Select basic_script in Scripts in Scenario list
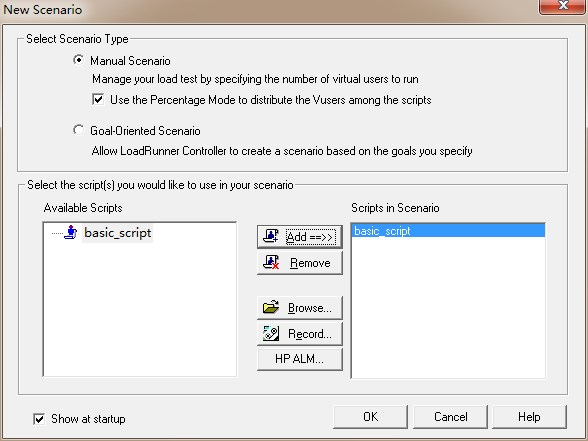Screen dimensions: 588x441 pyautogui.click(x=448, y=231)
